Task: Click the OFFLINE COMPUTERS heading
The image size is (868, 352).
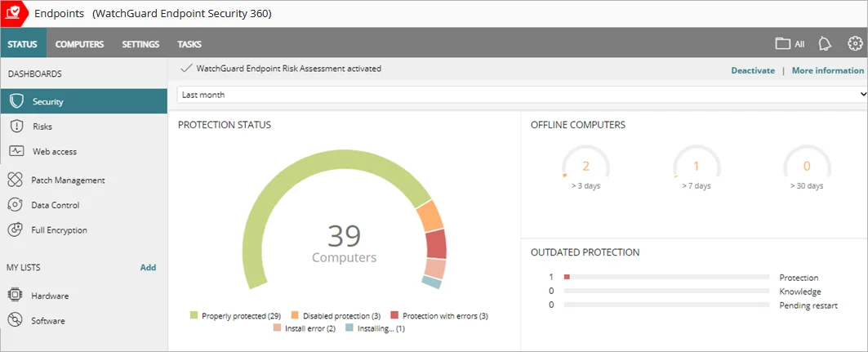Action: pyautogui.click(x=578, y=125)
